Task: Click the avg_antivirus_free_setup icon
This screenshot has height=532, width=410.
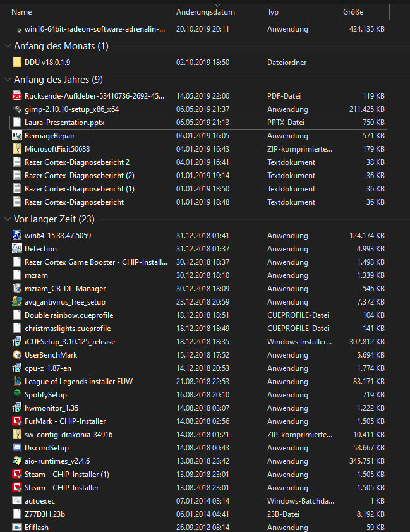Action: 17,302
